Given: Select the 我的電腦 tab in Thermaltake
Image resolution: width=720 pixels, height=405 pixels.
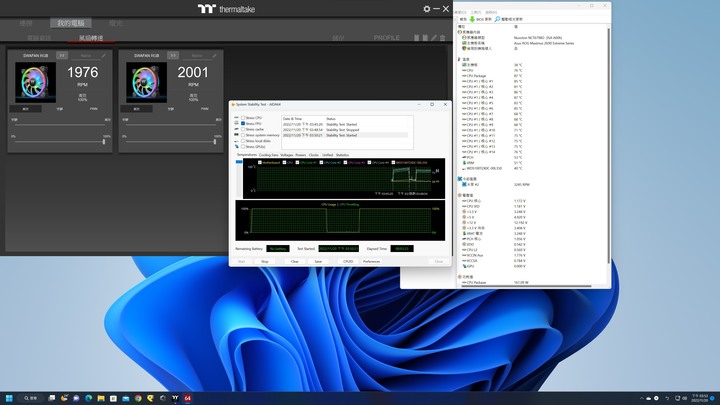Looking at the screenshot, I should tap(71, 23).
